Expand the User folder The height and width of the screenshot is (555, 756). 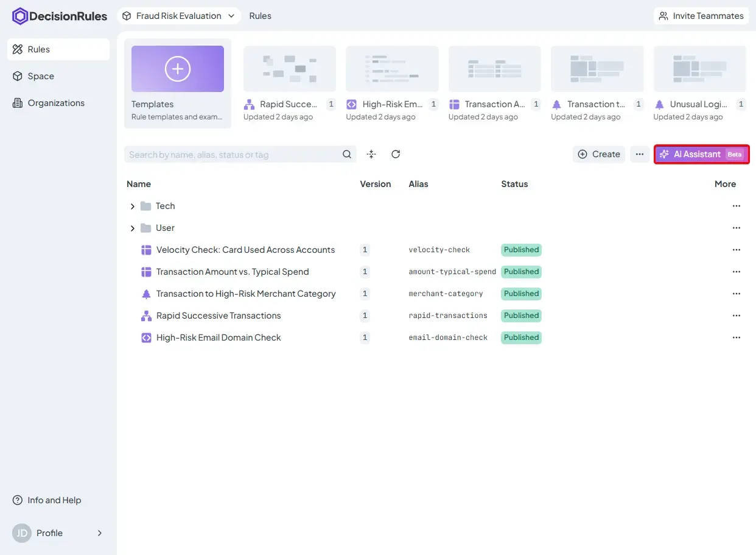[x=133, y=228]
